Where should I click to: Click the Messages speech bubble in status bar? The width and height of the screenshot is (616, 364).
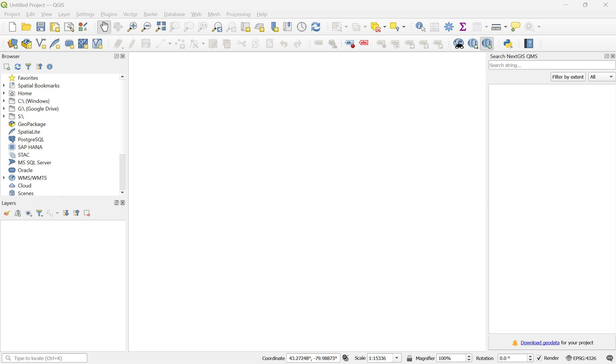click(610, 358)
